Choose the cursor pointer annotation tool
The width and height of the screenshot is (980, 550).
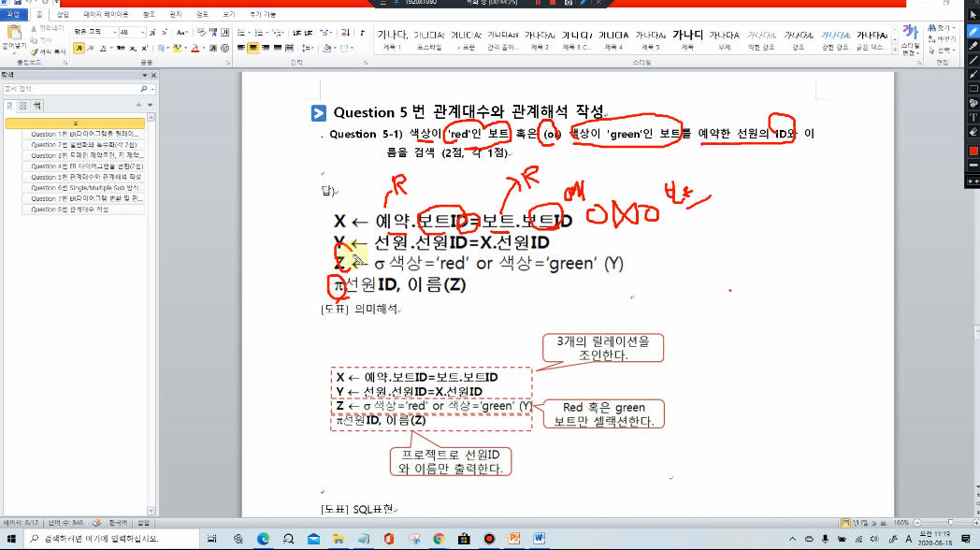pos(973,15)
